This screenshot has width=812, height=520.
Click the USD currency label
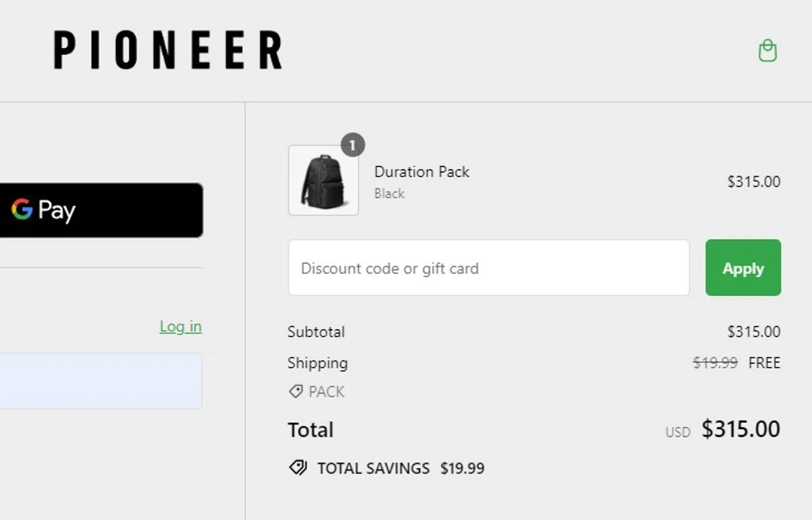tap(678, 432)
